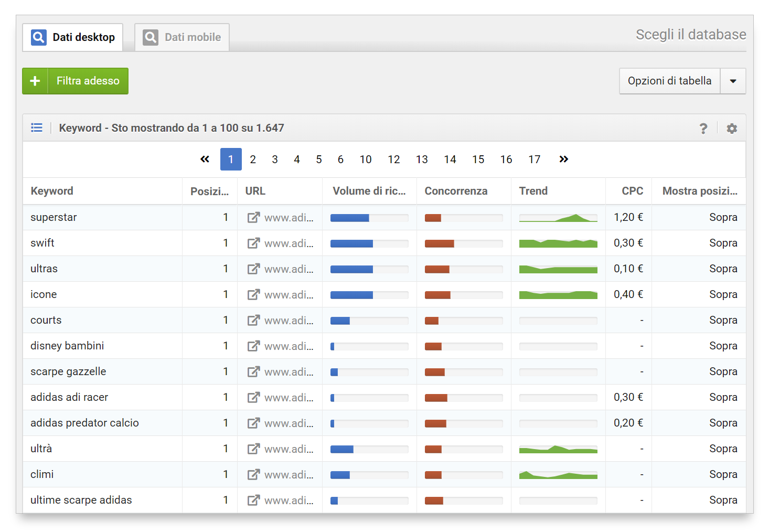Open external URL icon for climi row
Viewport: 769px width, 532px height.
point(254,474)
